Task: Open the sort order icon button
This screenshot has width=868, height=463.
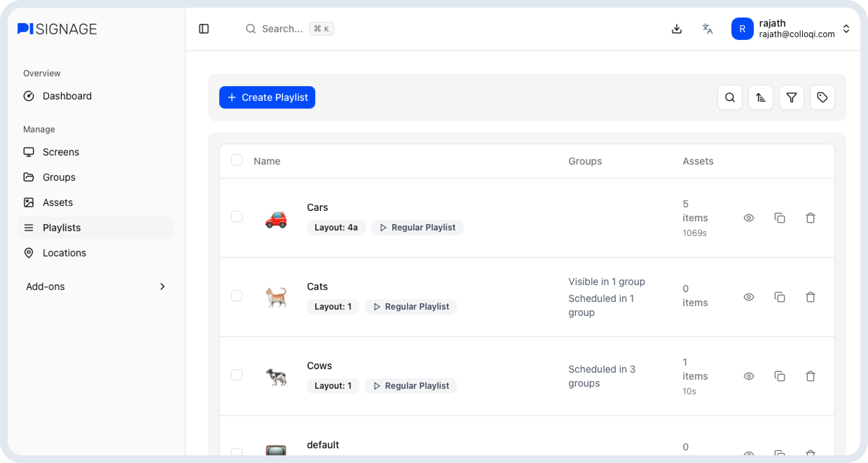Action: tap(760, 97)
